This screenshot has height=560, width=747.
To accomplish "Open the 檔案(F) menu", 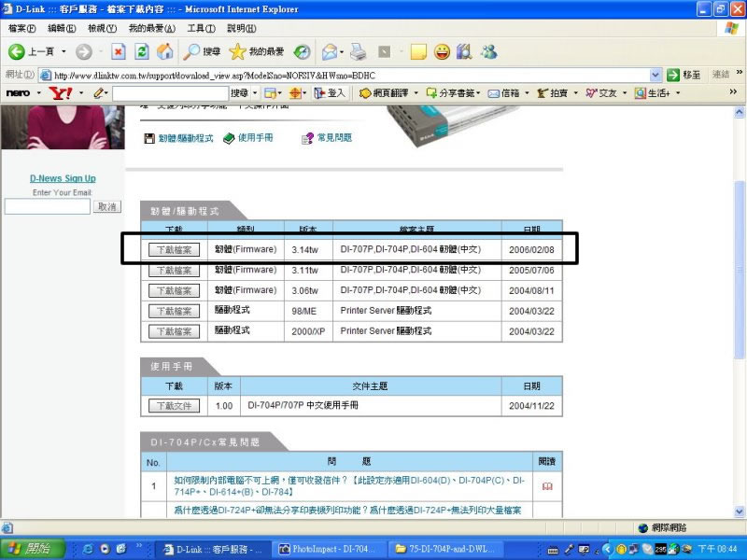I will (x=21, y=29).
